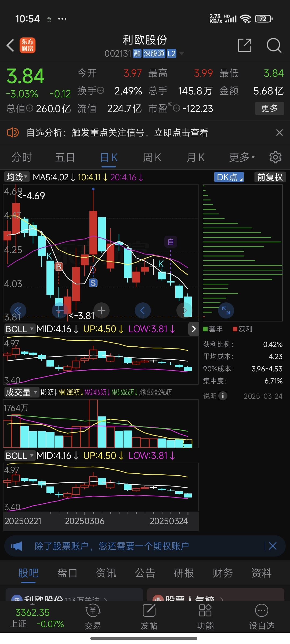
Task: Switch to 周K chart tab
Action: coord(152,157)
